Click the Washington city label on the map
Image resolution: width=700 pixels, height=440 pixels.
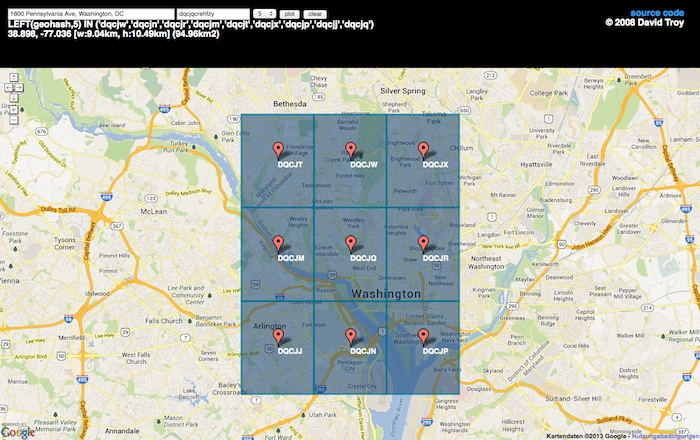(x=386, y=294)
